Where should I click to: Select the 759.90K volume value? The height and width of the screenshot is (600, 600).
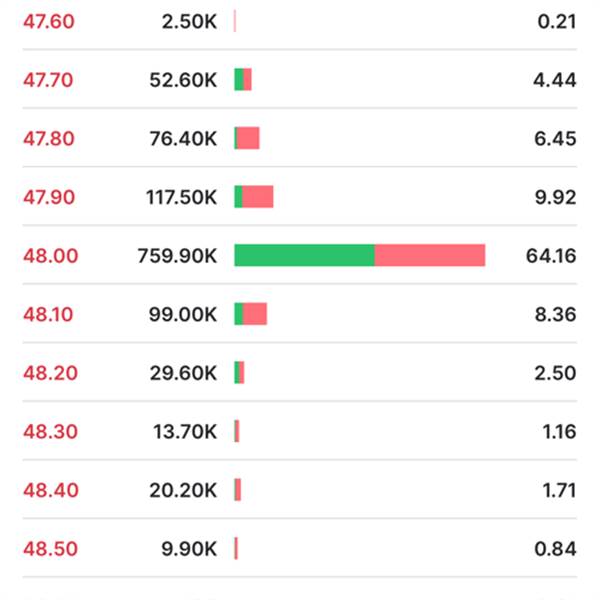point(177,256)
